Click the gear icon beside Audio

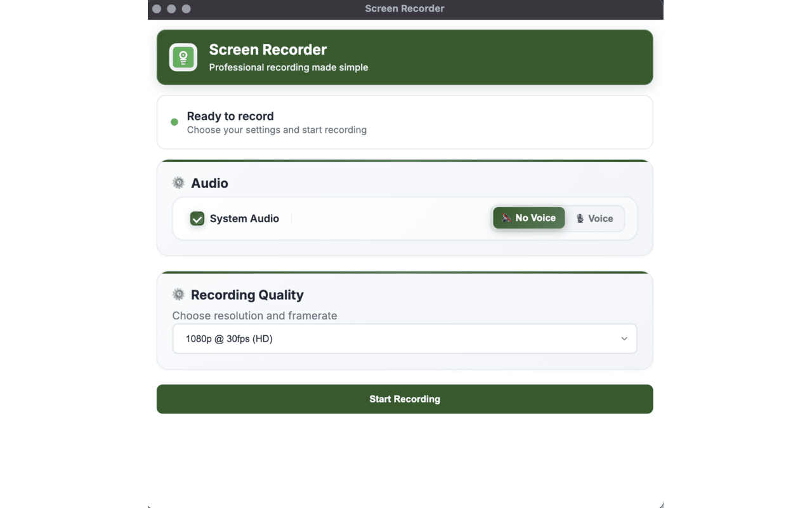click(x=178, y=182)
